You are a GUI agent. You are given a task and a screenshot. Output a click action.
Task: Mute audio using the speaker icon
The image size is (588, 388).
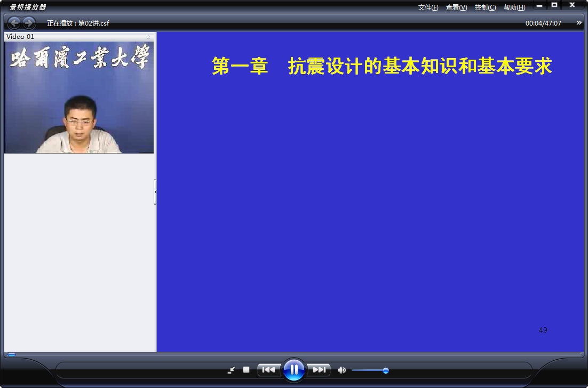341,370
